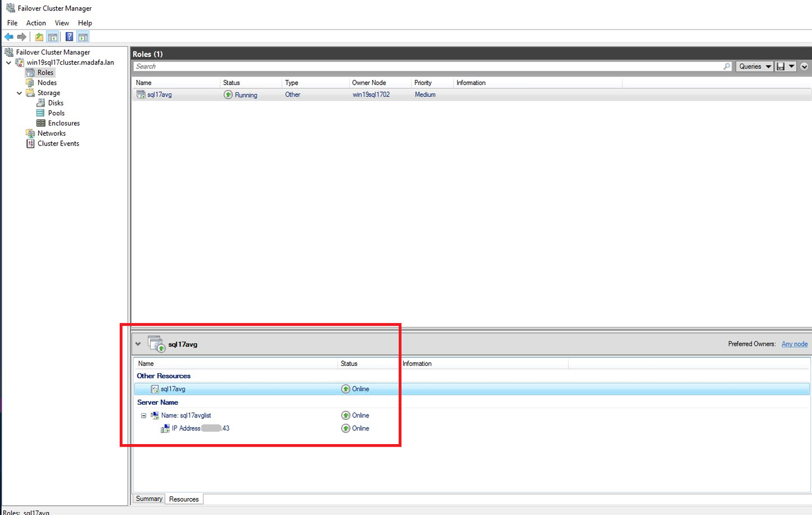Sort roles by Status column header
The image size is (812, 515).
coord(251,82)
